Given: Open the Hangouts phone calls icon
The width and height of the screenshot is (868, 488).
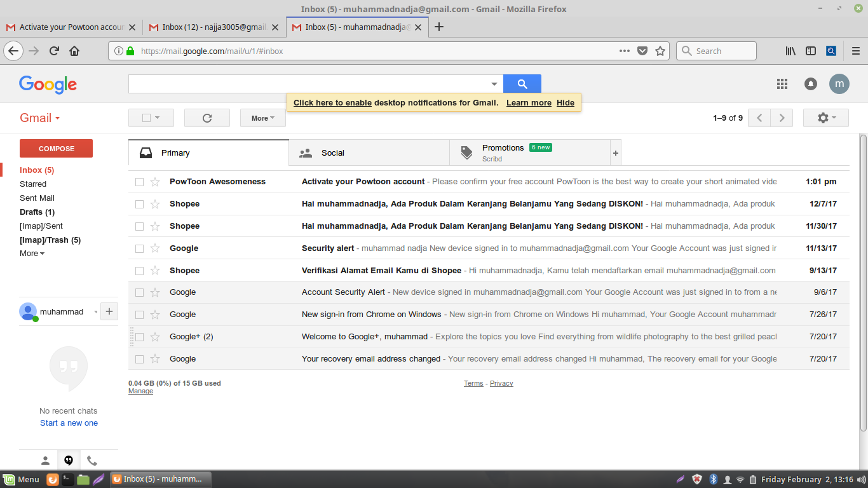Looking at the screenshot, I should (92, 461).
